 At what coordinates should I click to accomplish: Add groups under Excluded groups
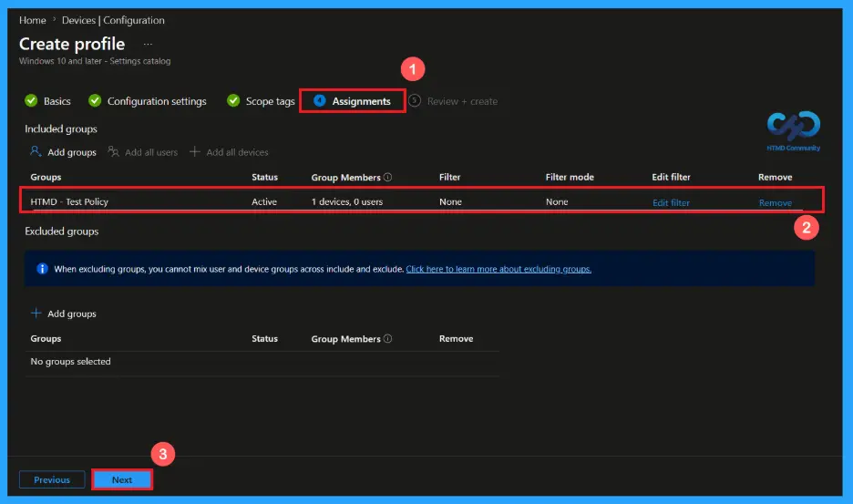click(71, 314)
